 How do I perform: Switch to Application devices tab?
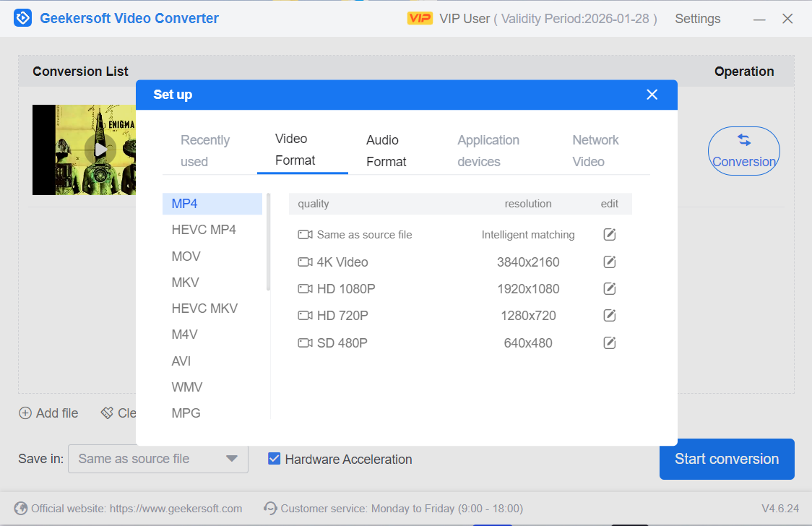click(x=488, y=151)
